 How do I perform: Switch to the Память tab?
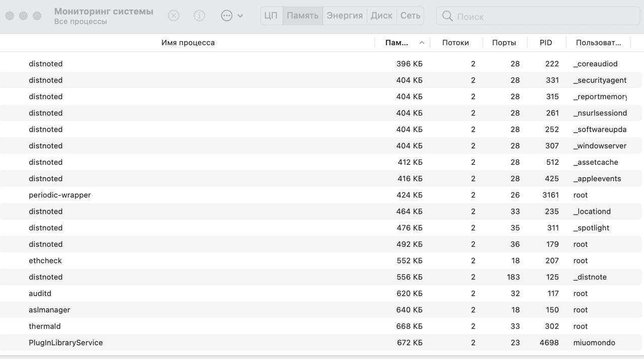302,16
